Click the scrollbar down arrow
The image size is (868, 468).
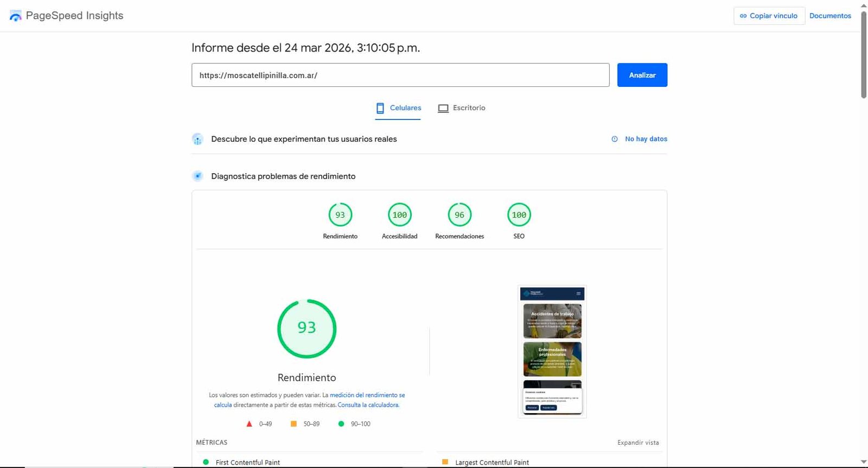tap(864, 462)
